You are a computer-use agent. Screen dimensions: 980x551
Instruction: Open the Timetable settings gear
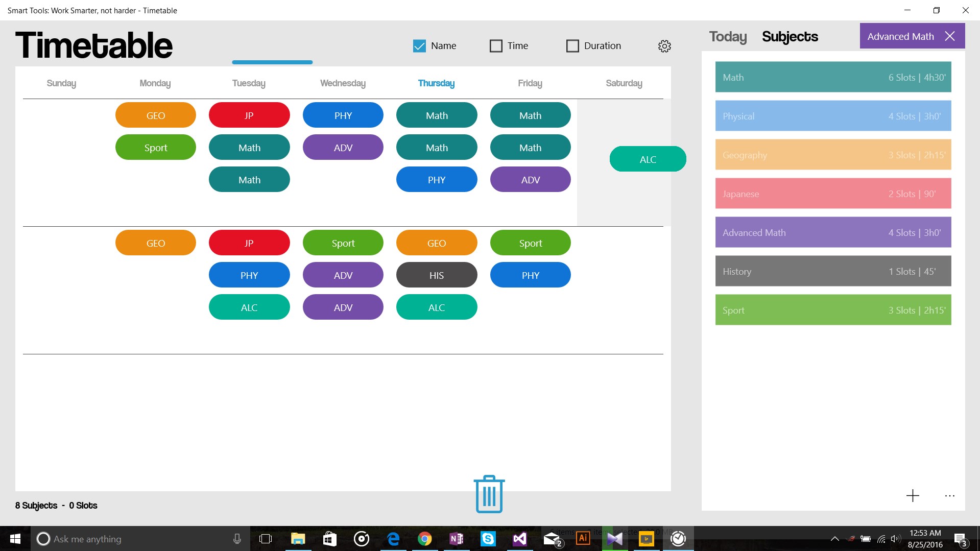coord(664,46)
